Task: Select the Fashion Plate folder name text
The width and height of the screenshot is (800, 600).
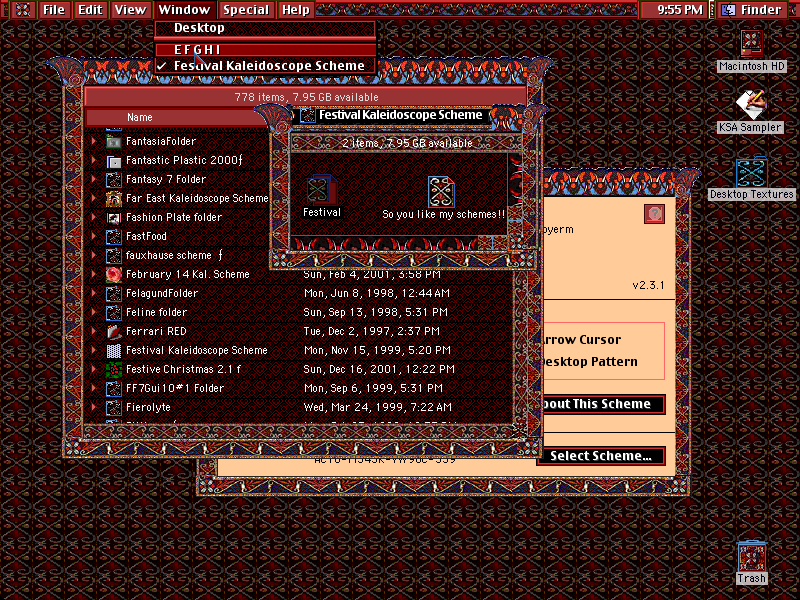Action: click(174, 217)
